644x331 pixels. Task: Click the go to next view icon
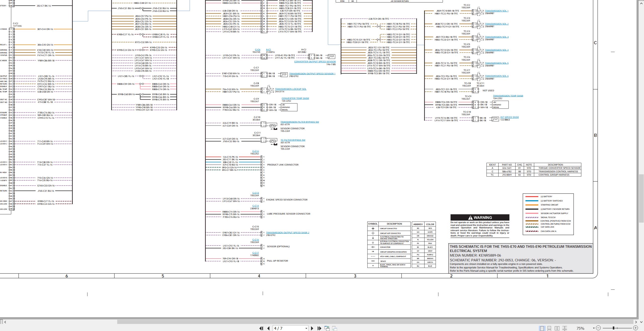(x=335, y=328)
